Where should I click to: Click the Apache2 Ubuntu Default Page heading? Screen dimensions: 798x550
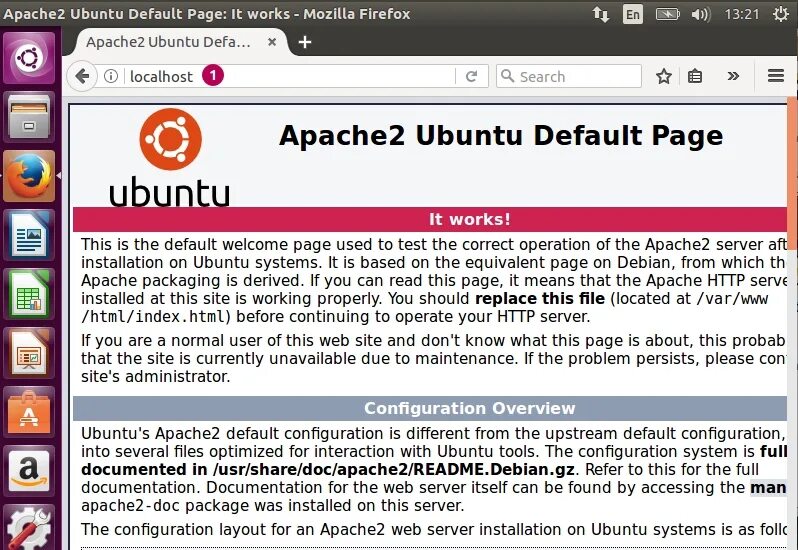pyautogui.click(x=501, y=135)
